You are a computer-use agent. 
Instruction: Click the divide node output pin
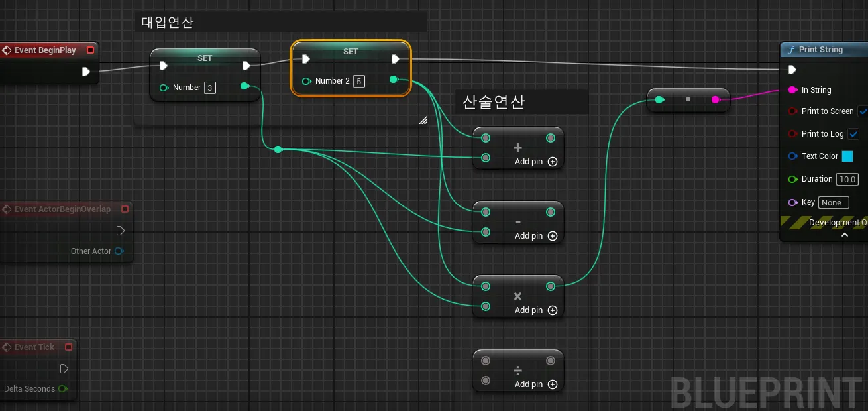click(551, 361)
